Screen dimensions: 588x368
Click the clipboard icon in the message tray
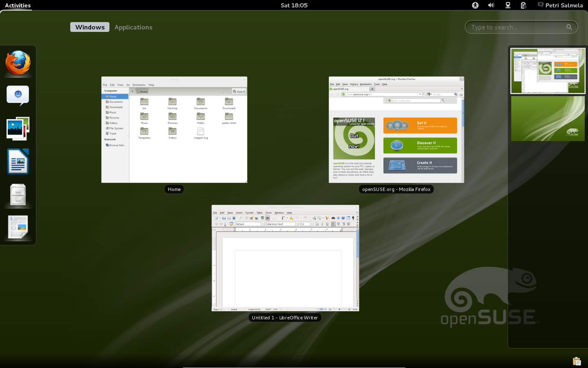click(577, 361)
